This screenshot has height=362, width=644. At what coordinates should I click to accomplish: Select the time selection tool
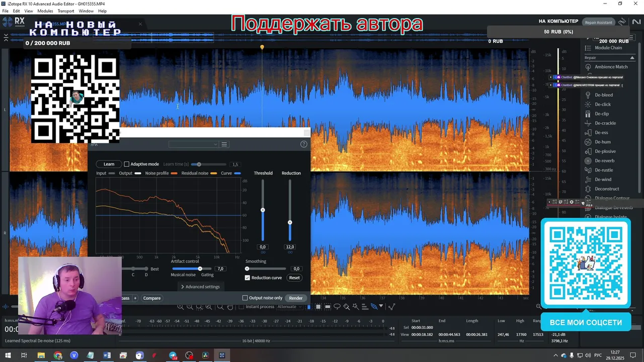(x=309, y=307)
